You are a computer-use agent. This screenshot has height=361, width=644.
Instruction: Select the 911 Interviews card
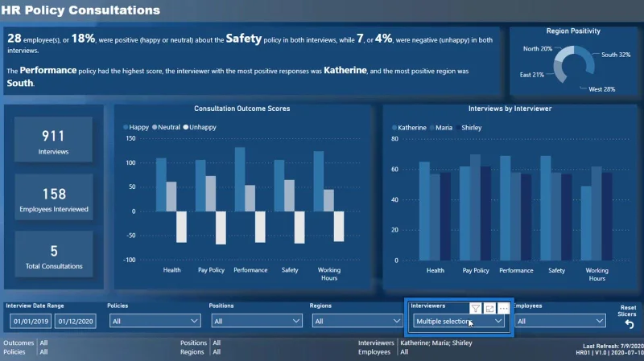tap(53, 139)
